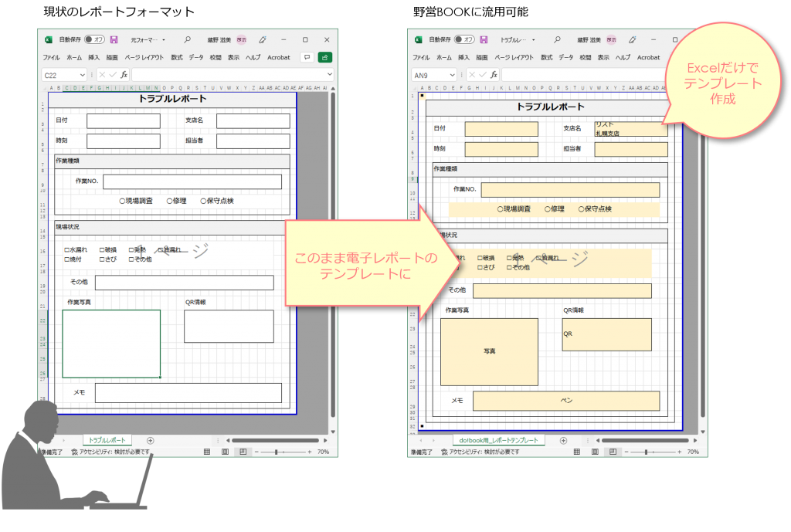Toggle AutoSave switch in left Excel window

tap(94, 39)
